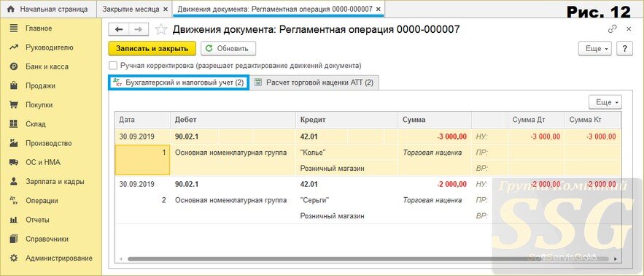
Task: Open Операции Дт/Кт icon
Action: (x=14, y=201)
